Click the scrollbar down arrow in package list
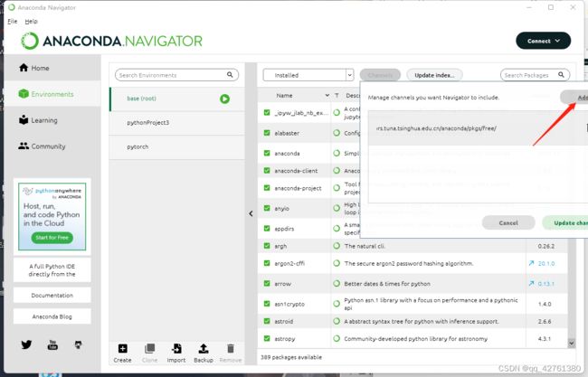 (571, 343)
